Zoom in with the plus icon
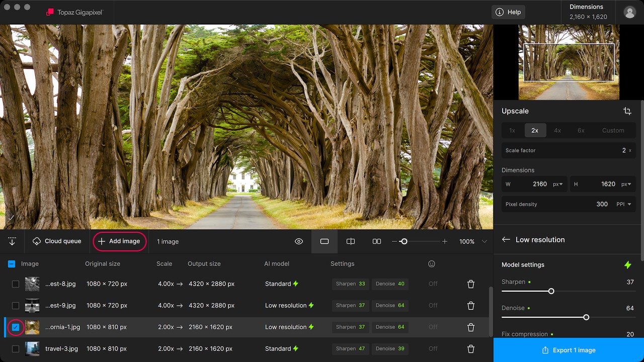This screenshot has width=644, height=362. (x=445, y=241)
